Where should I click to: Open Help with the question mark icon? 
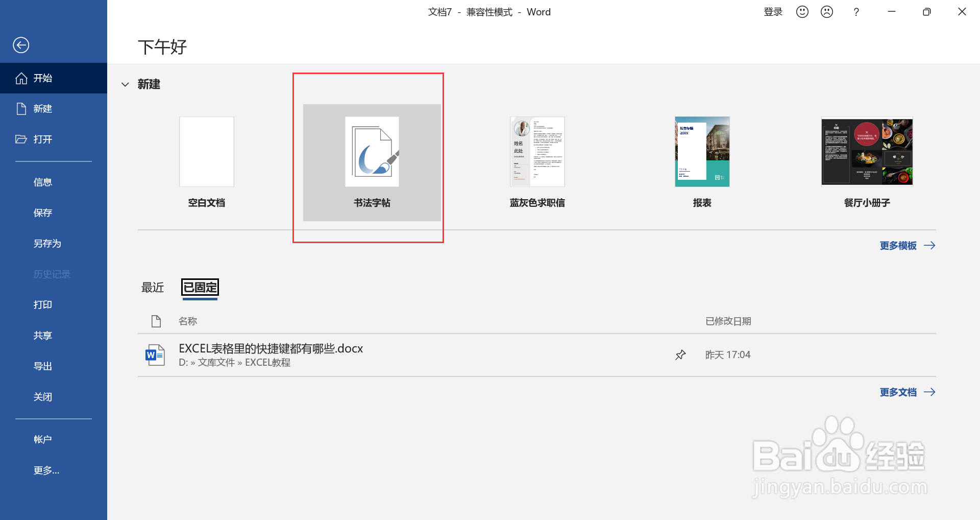[x=856, y=12]
